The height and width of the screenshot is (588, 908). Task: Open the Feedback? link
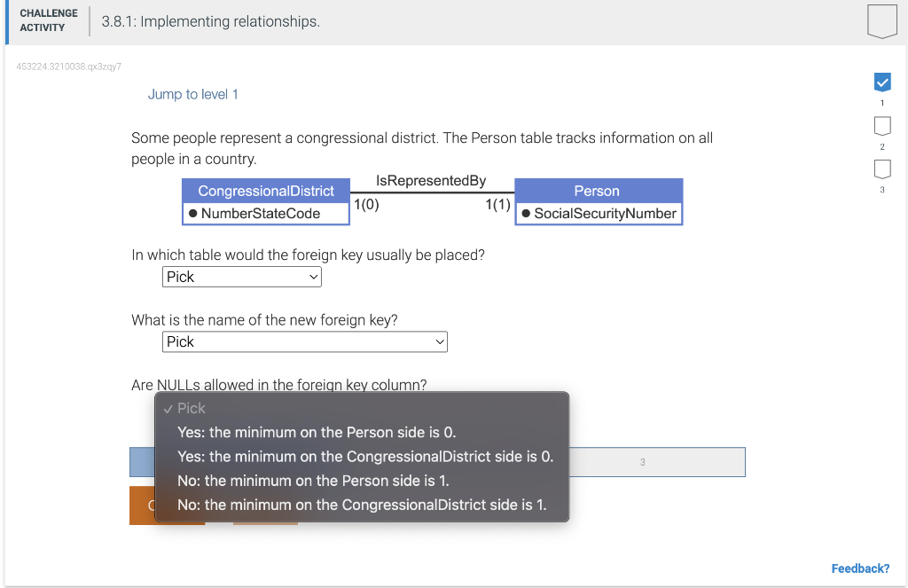tap(860, 568)
